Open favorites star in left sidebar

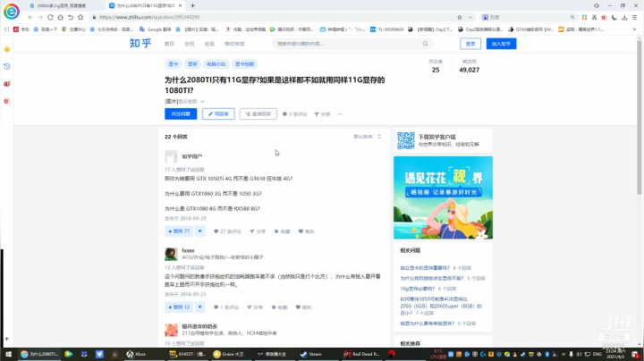pos(7,49)
